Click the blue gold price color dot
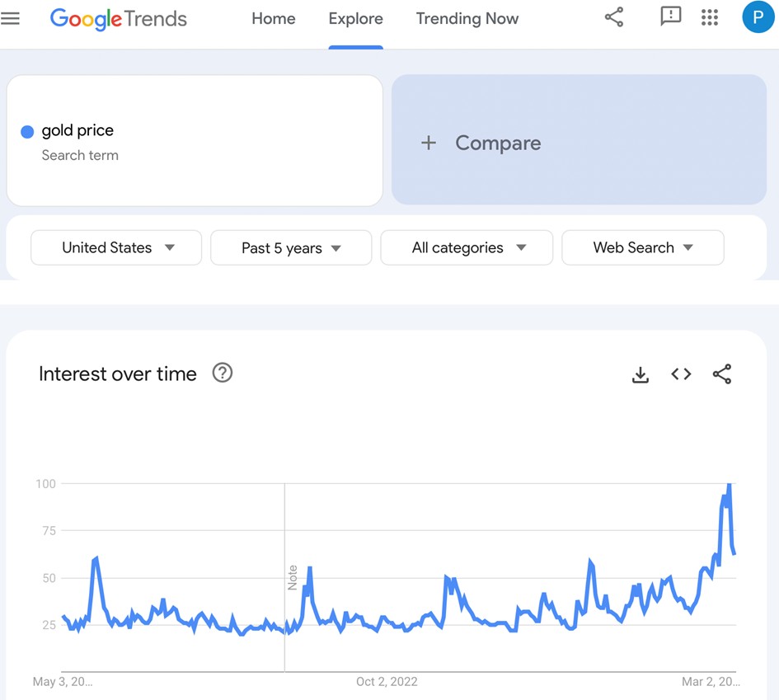Viewport: 779px width, 700px height. click(27, 131)
